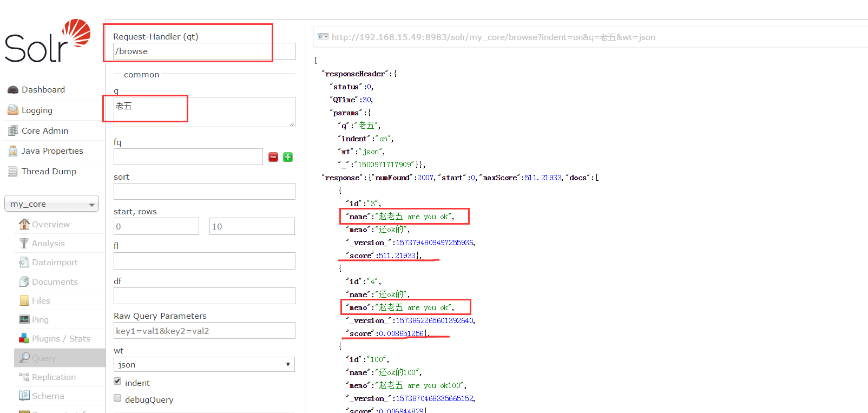
Task: Focus the sort input field
Action: 204,191
